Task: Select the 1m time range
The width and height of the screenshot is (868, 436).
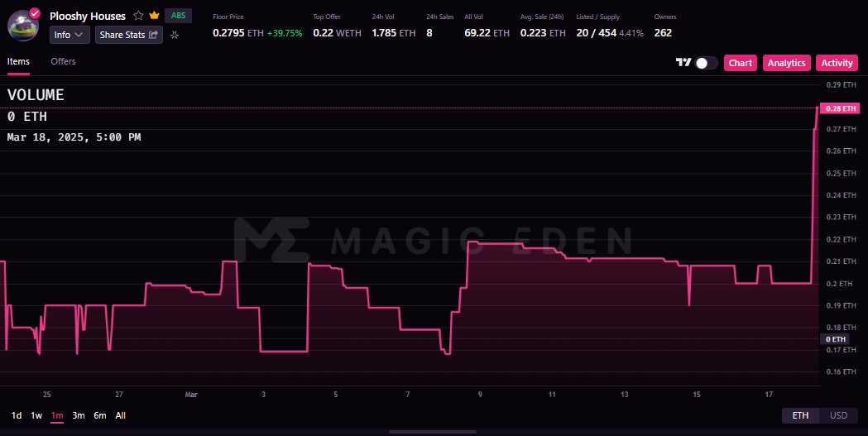Action: (57, 415)
